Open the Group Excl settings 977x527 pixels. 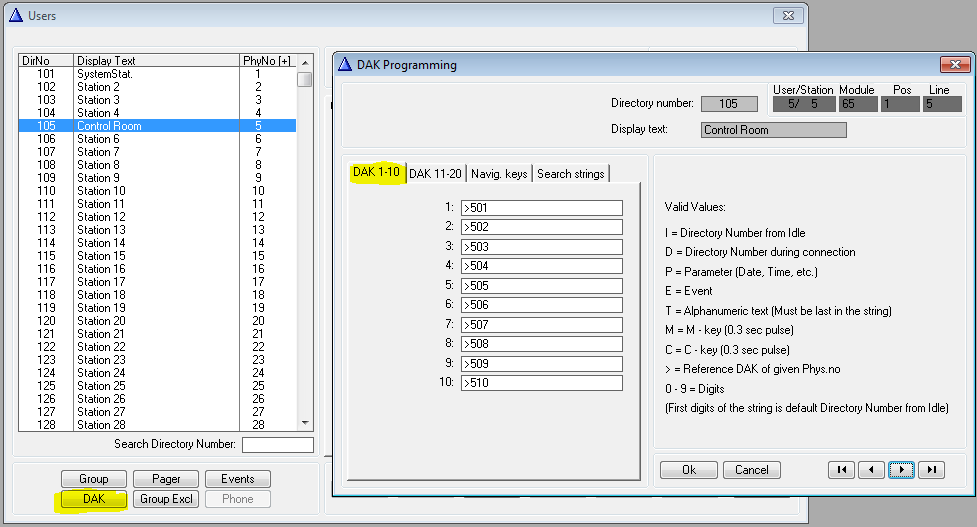[x=166, y=499]
